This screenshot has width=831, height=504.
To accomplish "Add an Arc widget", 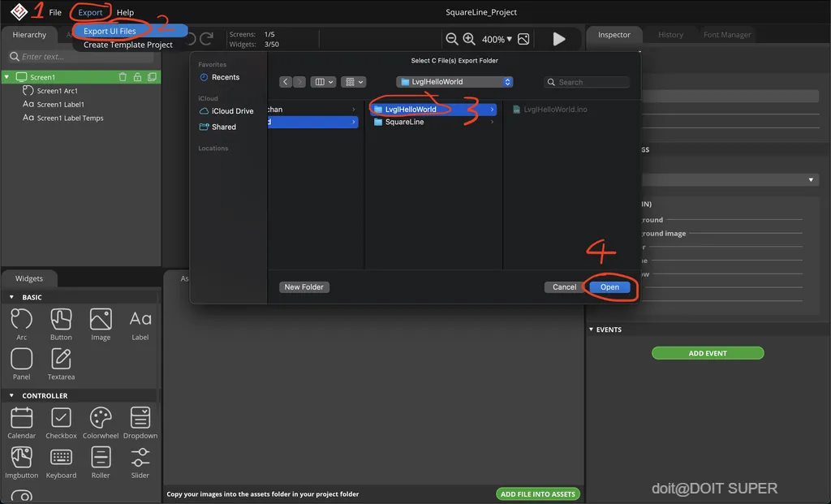I will pyautogui.click(x=21, y=325).
